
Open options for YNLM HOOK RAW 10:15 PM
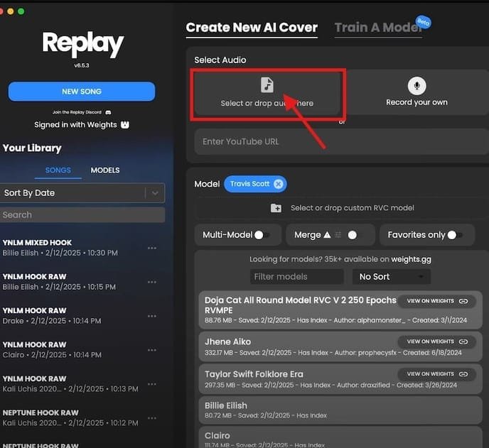click(152, 282)
